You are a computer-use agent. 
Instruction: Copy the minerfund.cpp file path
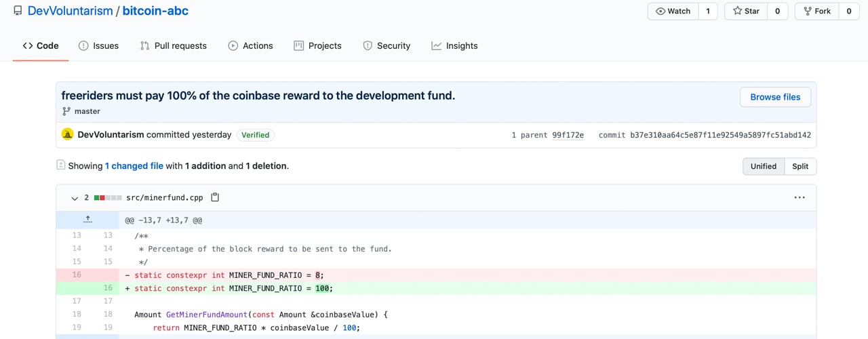click(215, 197)
